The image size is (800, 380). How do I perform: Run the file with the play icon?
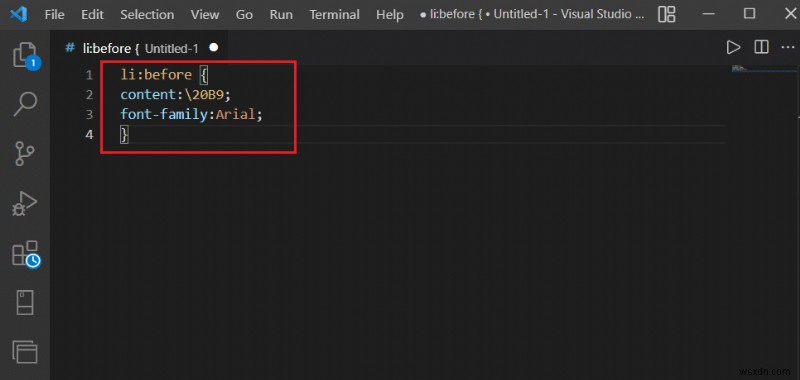[x=733, y=47]
